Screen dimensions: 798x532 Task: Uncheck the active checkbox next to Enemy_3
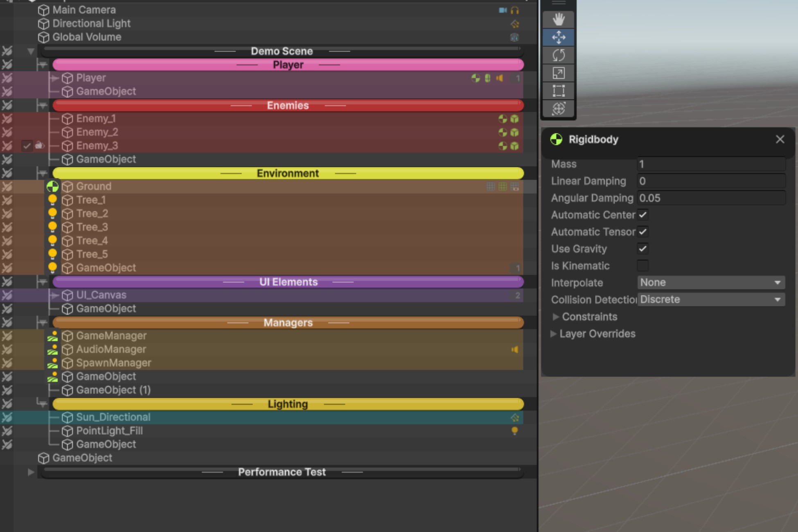click(27, 146)
